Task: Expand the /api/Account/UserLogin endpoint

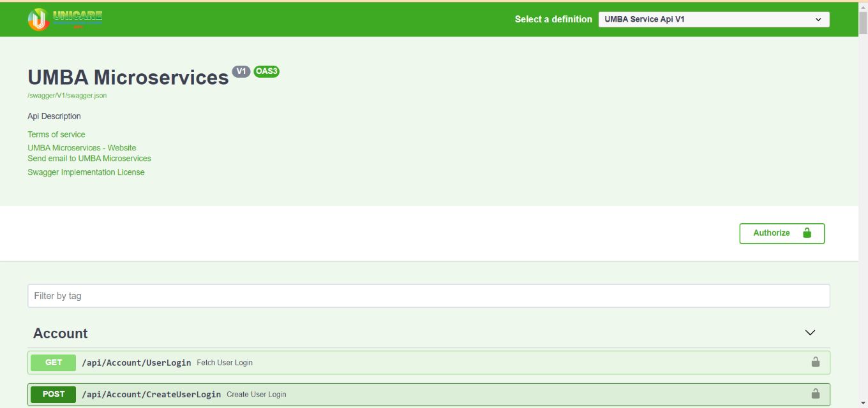Action: click(x=137, y=363)
